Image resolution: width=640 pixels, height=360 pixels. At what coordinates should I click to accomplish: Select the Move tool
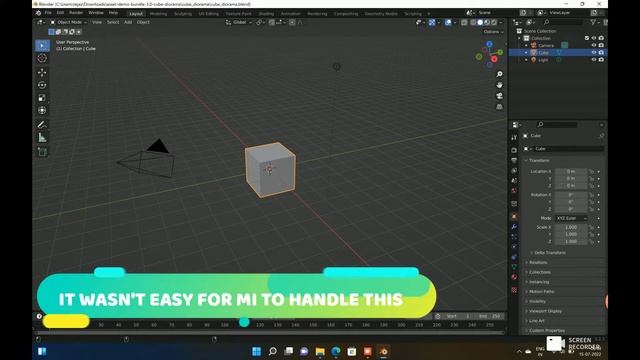[42, 72]
